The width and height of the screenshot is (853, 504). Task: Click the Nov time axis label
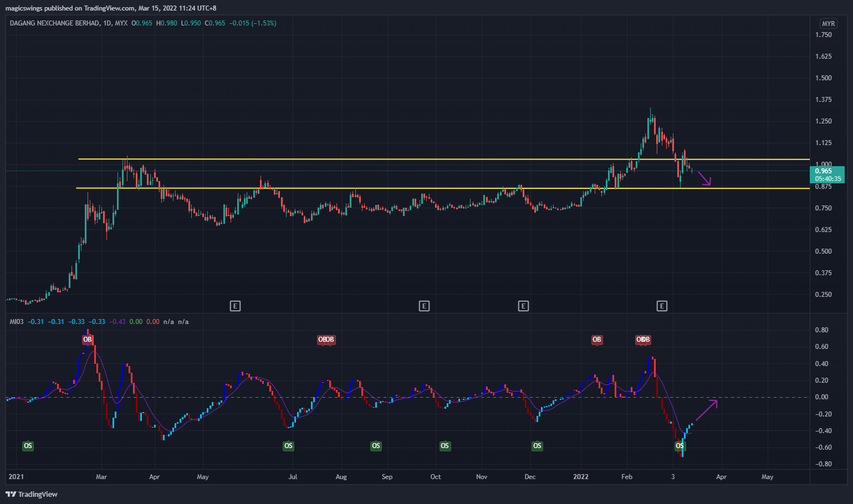tap(482, 477)
